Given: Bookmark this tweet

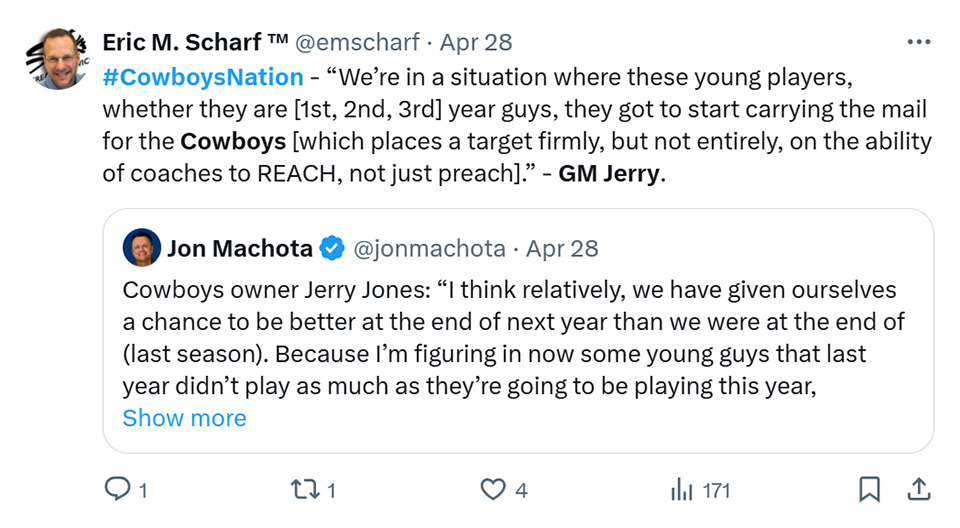Looking at the screenshot, I should coord(869,489).
